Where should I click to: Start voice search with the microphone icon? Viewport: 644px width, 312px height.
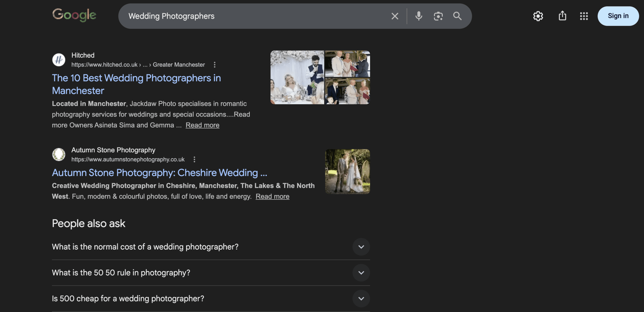(419, 16)
